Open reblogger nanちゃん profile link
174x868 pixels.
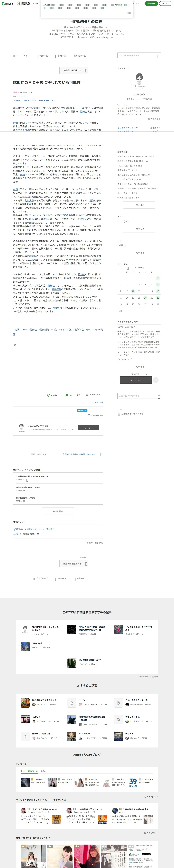pyautogui.click(x=17, y=534)
